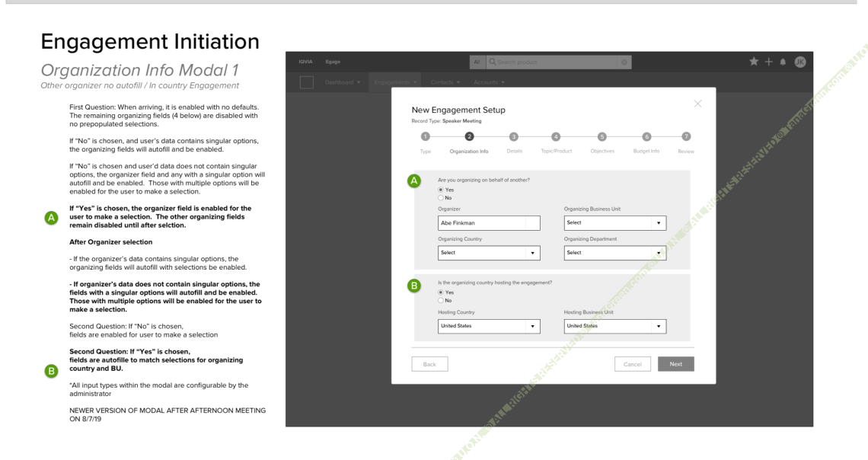Expand the Dashboard nav menu
Image resolution: width=868 pixels, height=460 pixels.
[343, 82]
